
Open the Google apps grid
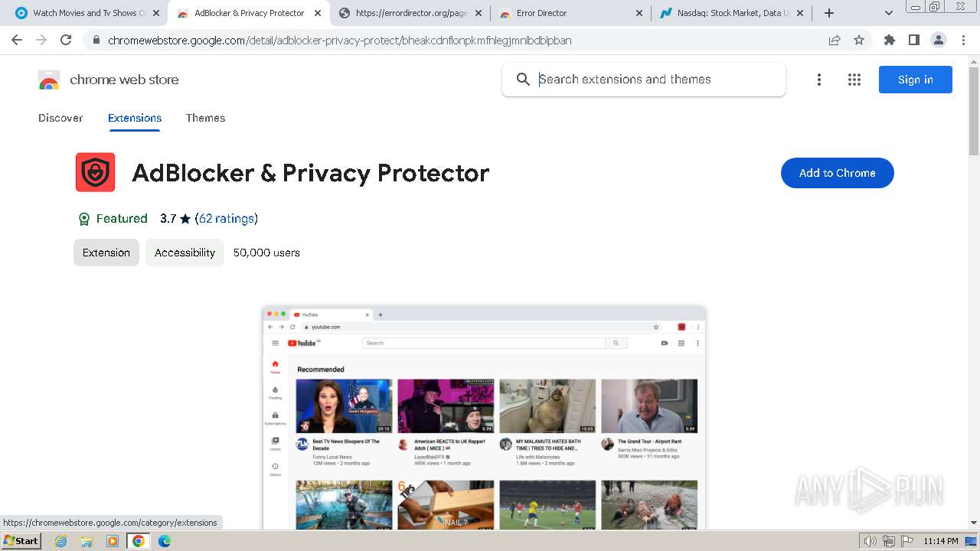[854, 80]
